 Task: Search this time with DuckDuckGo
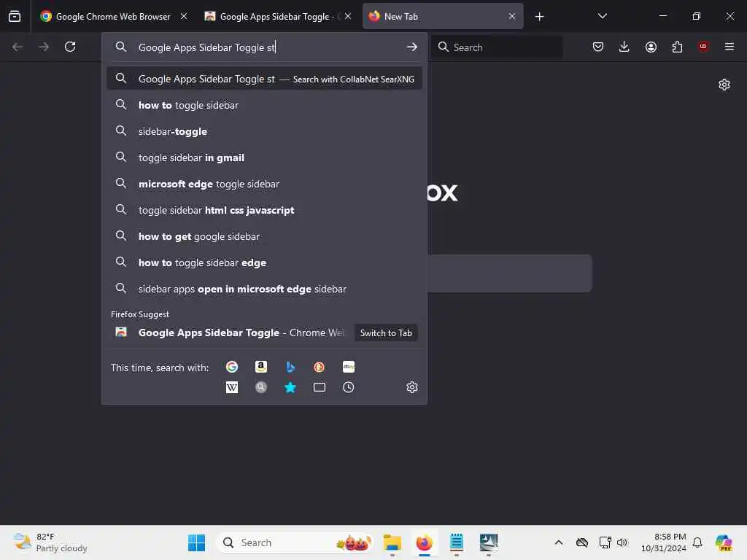tap(320, 367)
